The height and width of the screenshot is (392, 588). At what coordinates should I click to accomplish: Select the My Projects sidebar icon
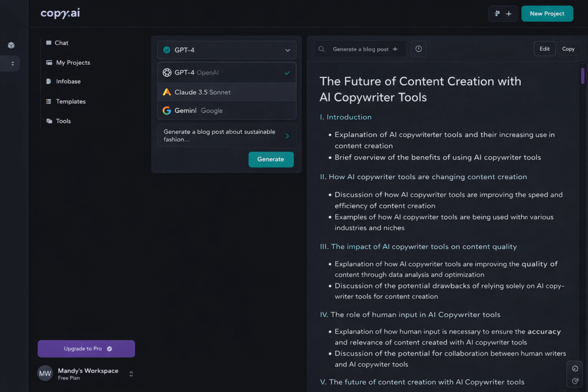pyautogui.click(x=49, y=63)
